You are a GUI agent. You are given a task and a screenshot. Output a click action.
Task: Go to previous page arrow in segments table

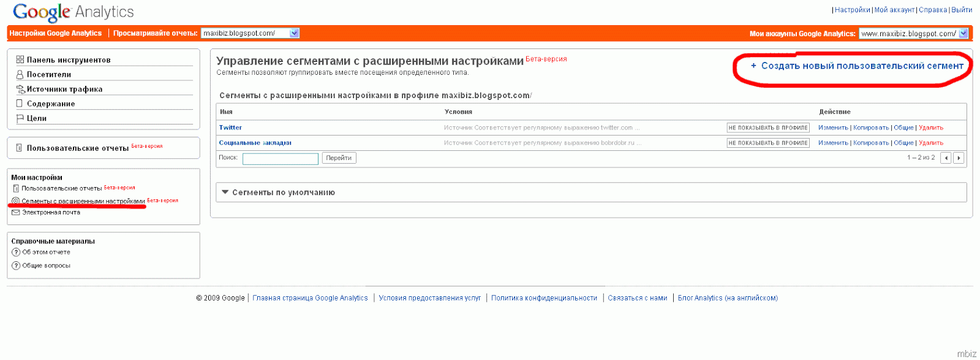(x=946, y=158)
